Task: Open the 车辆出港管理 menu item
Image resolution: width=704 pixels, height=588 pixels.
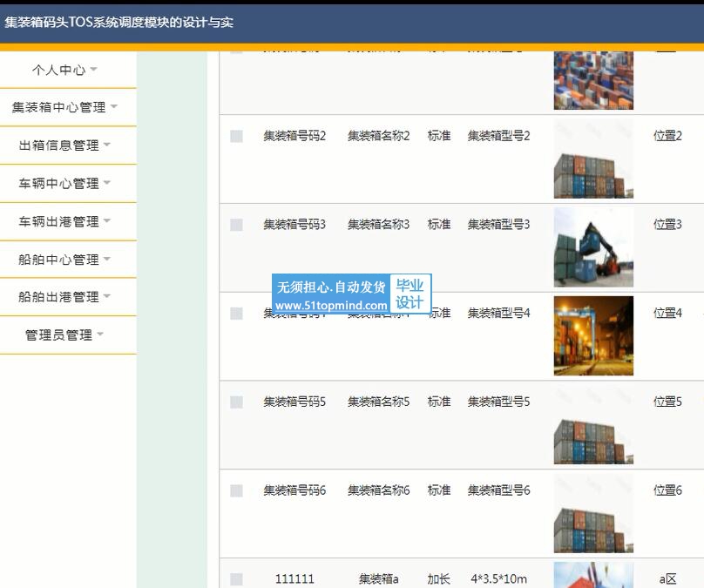Action: click(x=64, y=221)
